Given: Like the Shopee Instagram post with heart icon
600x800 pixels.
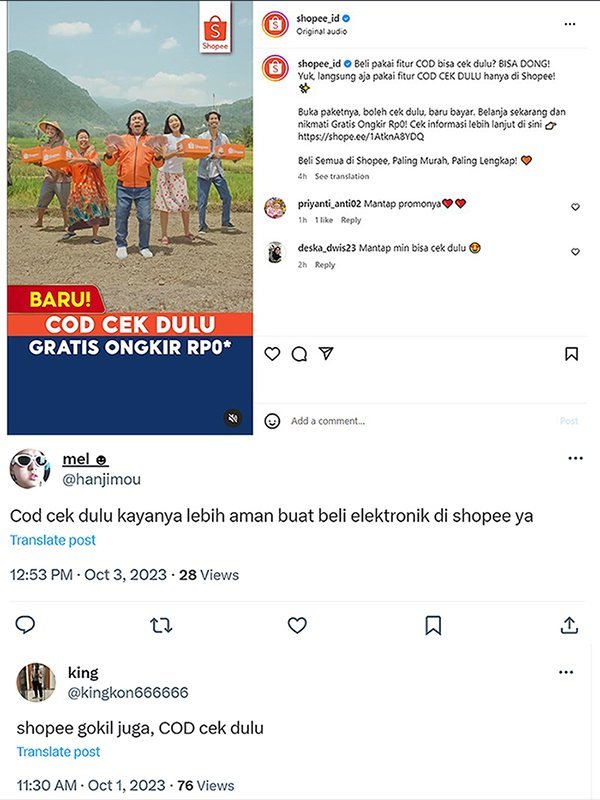Looking at the screenshot, I should [272, 354].
